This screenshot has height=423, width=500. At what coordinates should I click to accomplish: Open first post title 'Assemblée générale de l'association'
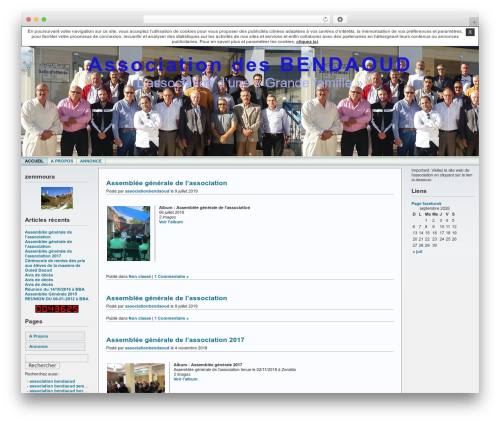click(x=167, y=183)
